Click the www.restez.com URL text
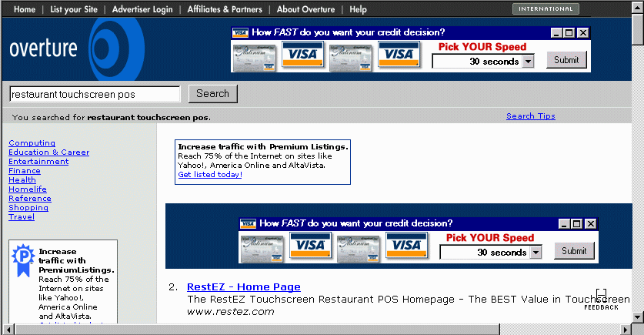The image size is (644, 335). tap(230, 312)
